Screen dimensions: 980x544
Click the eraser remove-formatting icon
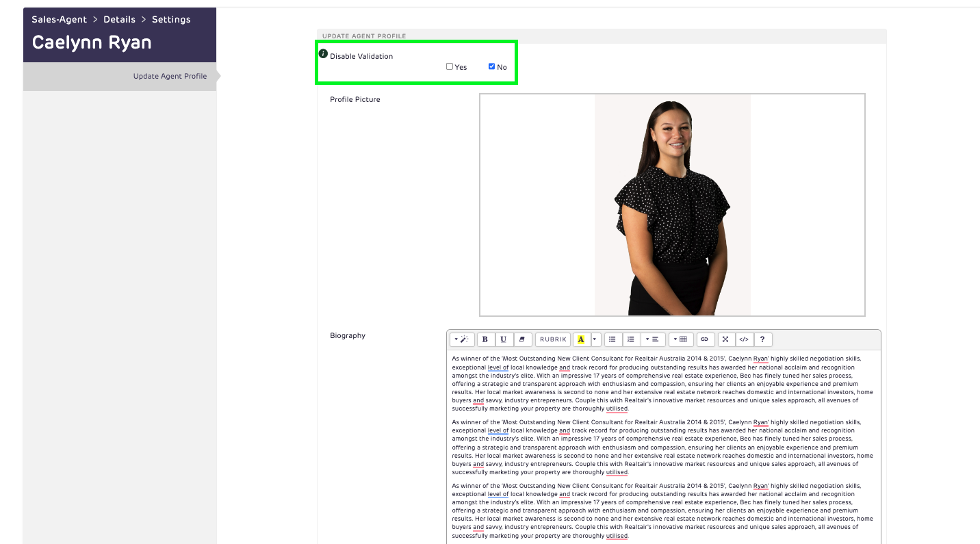pos(522,339)
